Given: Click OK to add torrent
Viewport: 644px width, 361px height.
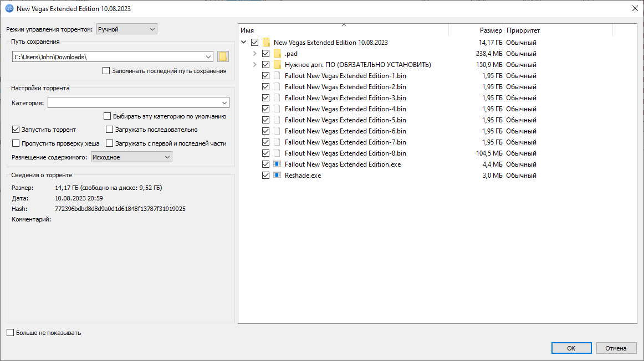Looking at the screenshot, I should [571, 348].
